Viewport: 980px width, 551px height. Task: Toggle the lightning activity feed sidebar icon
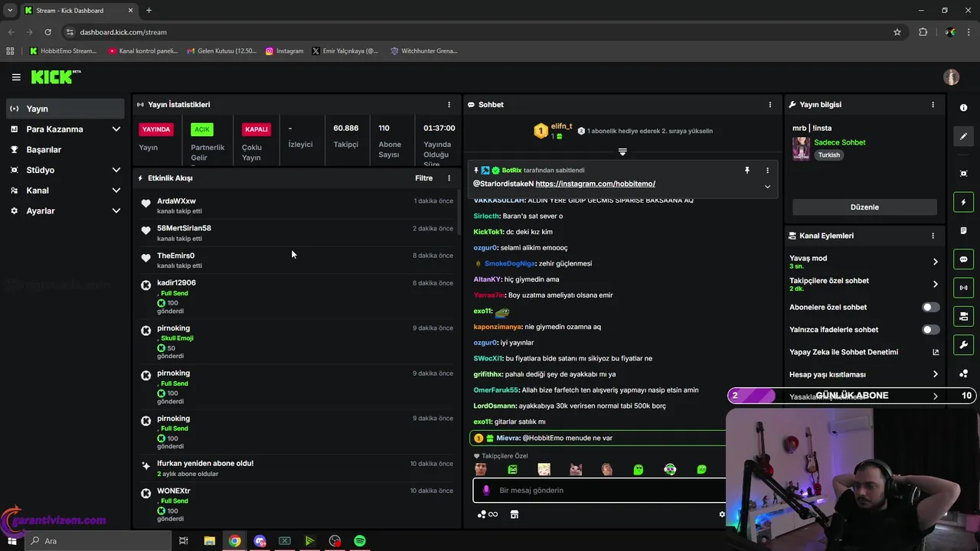[x=964, y=202]
